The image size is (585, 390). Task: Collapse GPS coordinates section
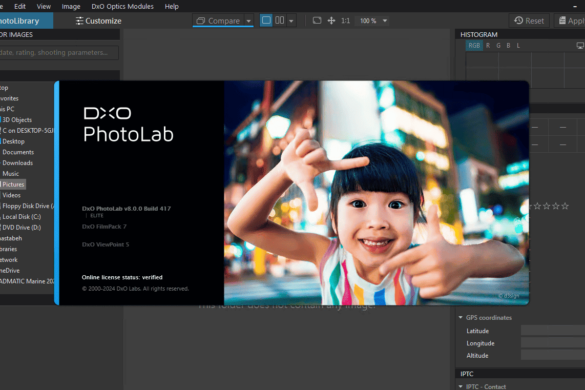460,318
